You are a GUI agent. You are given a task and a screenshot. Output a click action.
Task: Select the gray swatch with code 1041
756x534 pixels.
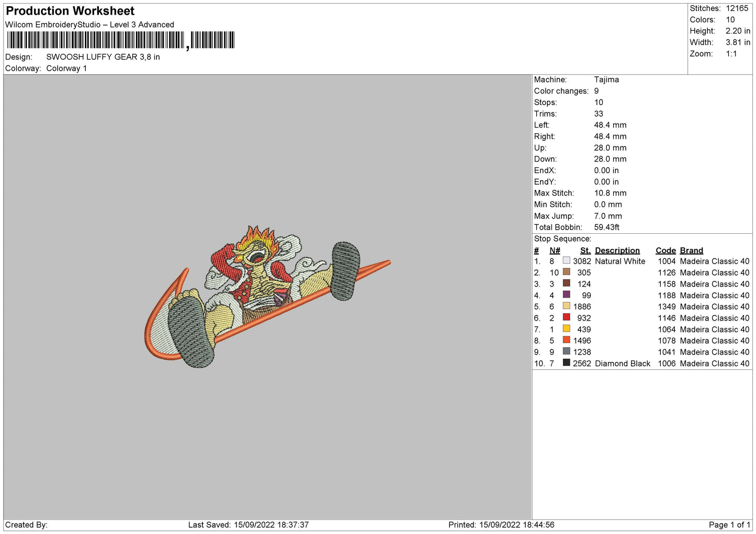coord(566,351)
